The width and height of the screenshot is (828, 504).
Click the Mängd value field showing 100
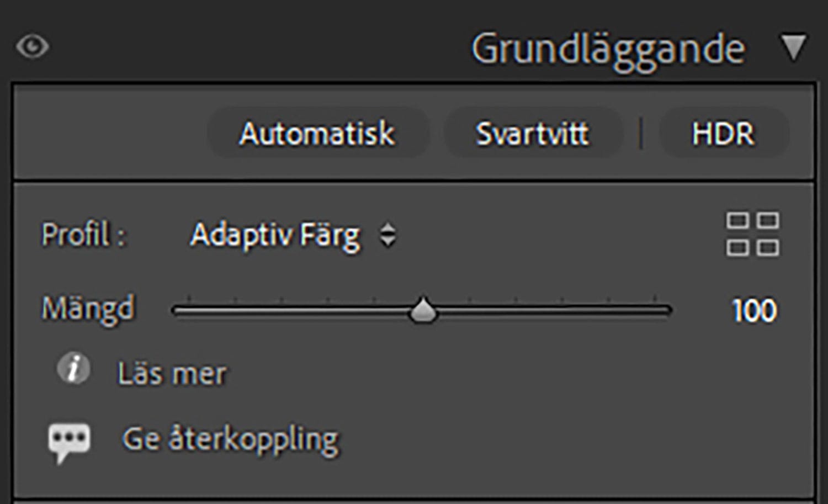[754, 310]
